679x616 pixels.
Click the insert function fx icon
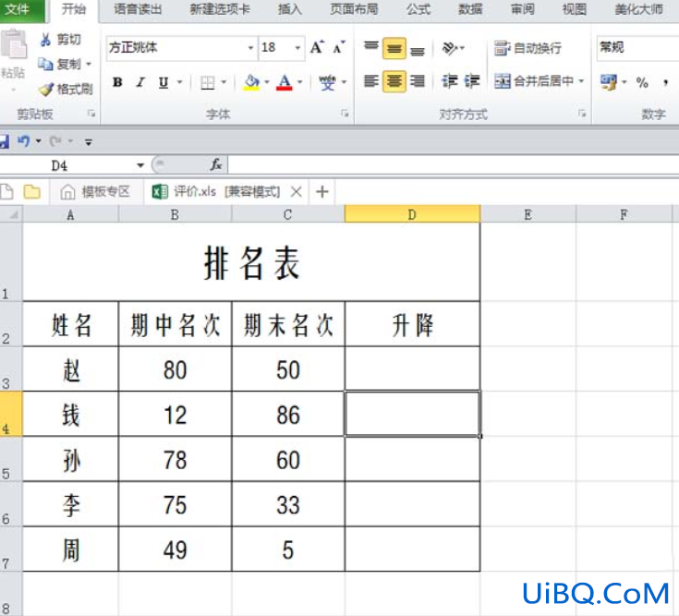click(x=216, y=165)
